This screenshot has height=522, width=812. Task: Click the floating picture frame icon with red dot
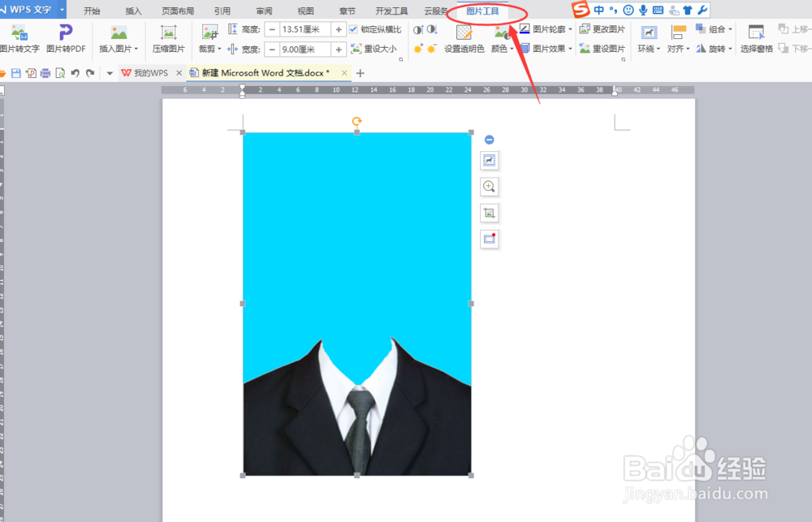490,239
